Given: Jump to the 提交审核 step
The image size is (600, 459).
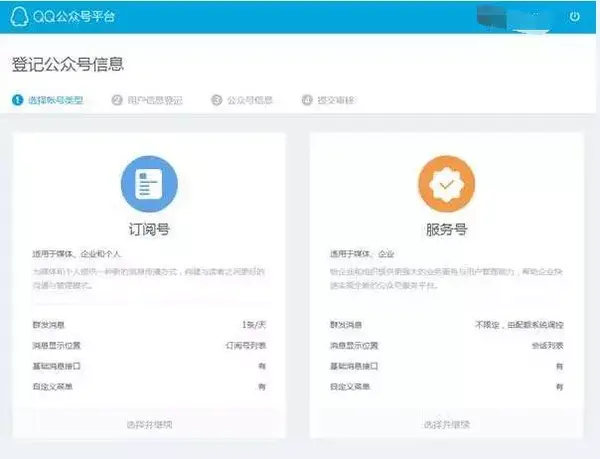Looking at the screenshot, I should [x=336, y=100].
